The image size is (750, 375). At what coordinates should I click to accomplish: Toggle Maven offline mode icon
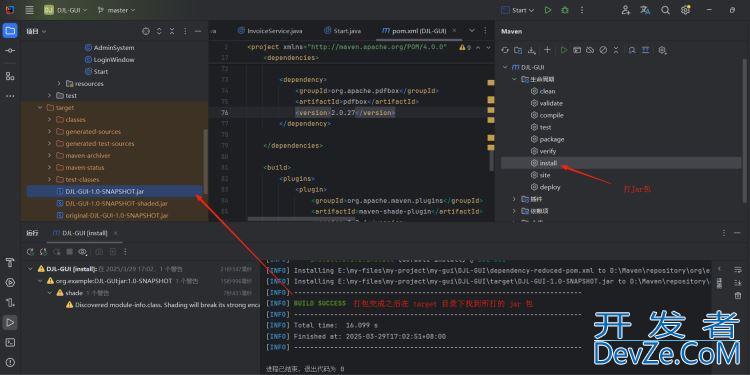[590, 50]
